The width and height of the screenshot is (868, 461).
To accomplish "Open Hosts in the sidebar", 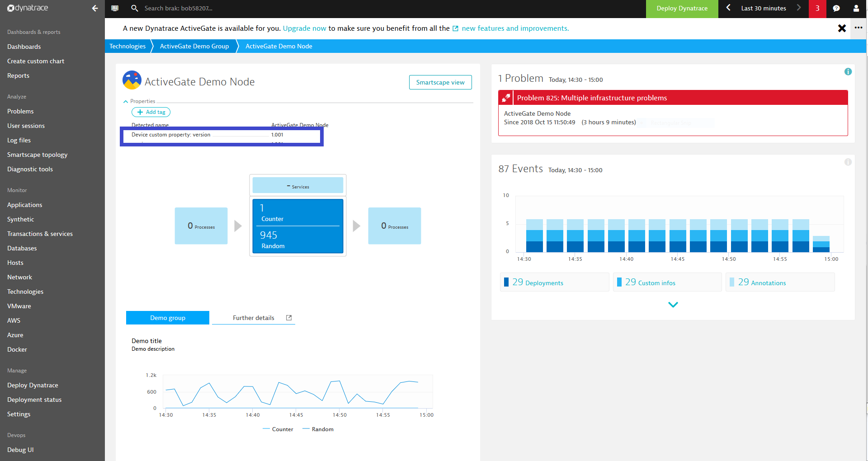I will pos(15,263).
